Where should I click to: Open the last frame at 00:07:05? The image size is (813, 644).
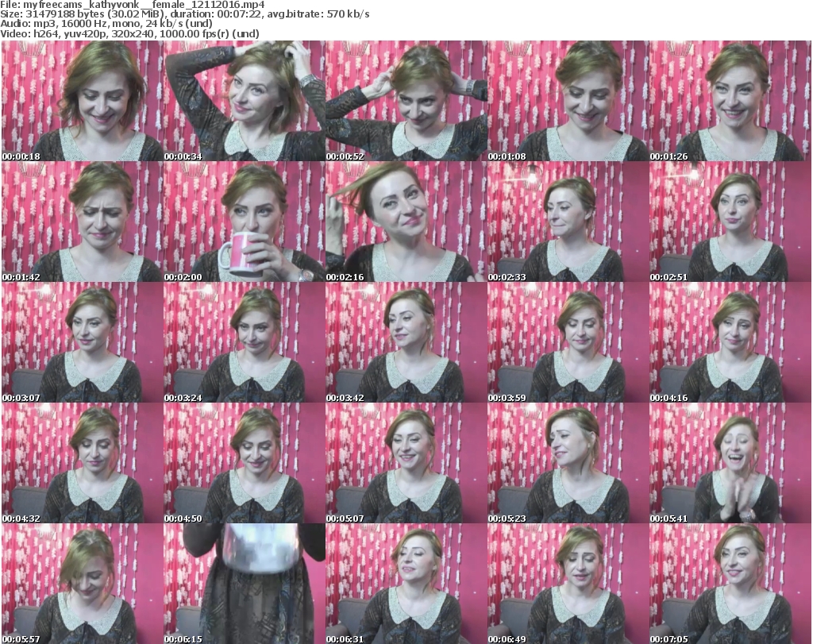[x=730, y=584]
